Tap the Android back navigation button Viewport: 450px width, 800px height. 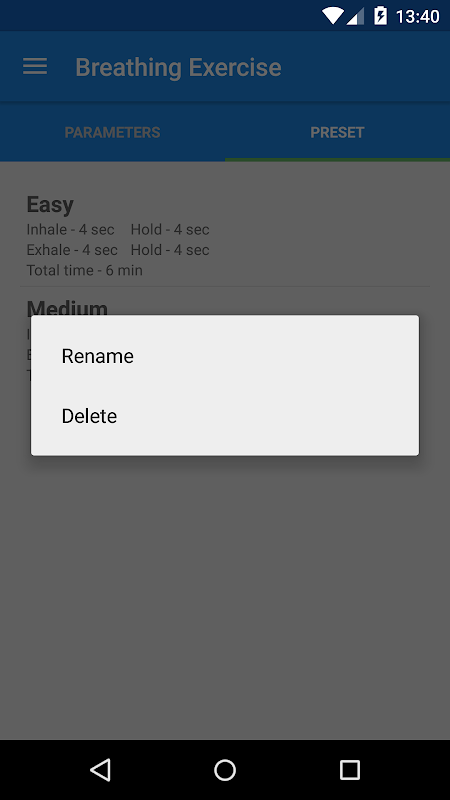pos(101,769)
